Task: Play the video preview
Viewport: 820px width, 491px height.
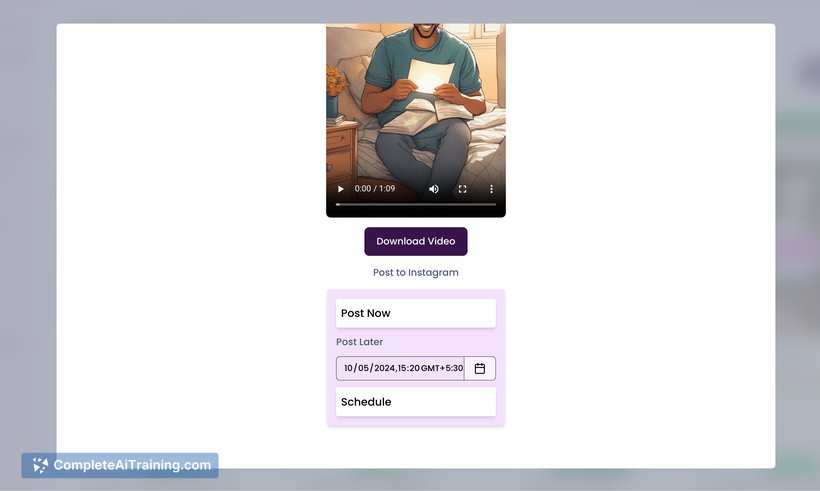Action: click(341, 189)
